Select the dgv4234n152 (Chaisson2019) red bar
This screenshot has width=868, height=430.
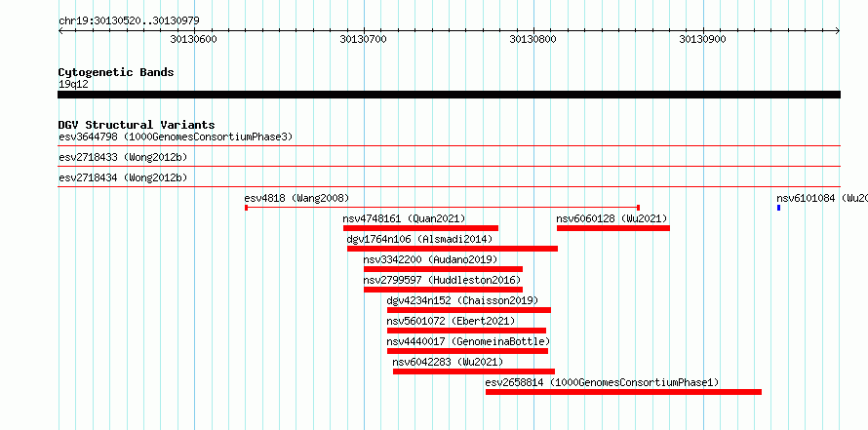pyautogui.click(x=469, y=310)
